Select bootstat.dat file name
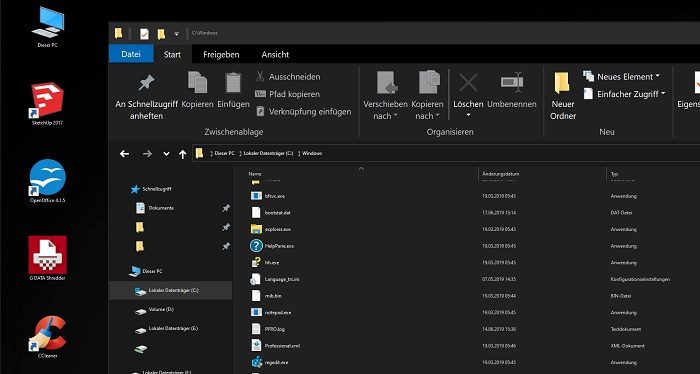The width and height of the screenshot is (700, 374). pos(278,213)
